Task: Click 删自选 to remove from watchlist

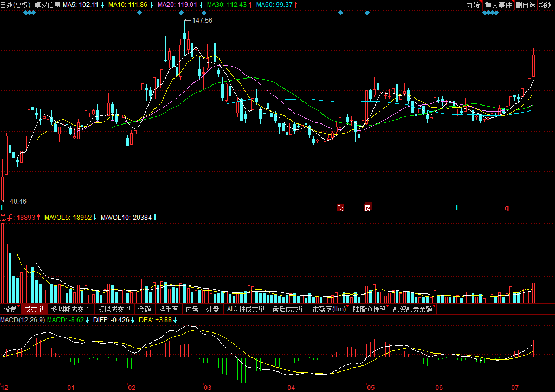Action: click(525, 5)
